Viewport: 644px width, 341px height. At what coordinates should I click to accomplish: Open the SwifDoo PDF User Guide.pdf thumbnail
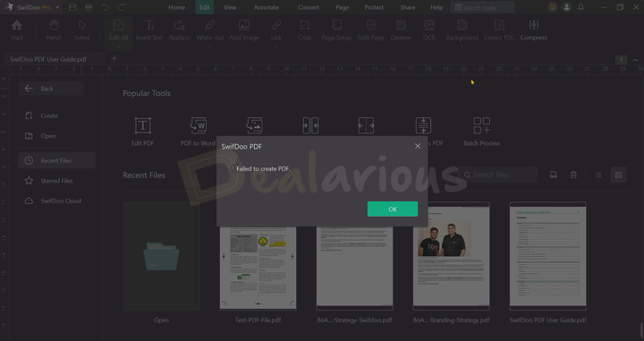(x=548, y=256)
